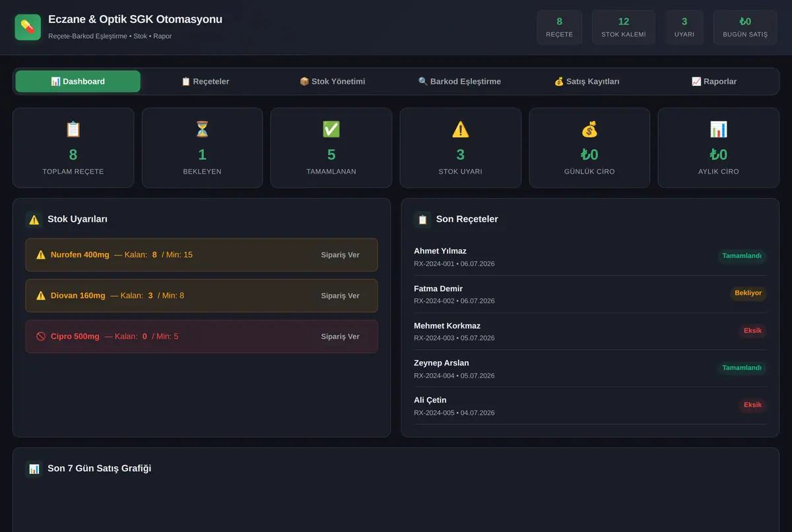Open the Raporlar tab

click(714, 81)
